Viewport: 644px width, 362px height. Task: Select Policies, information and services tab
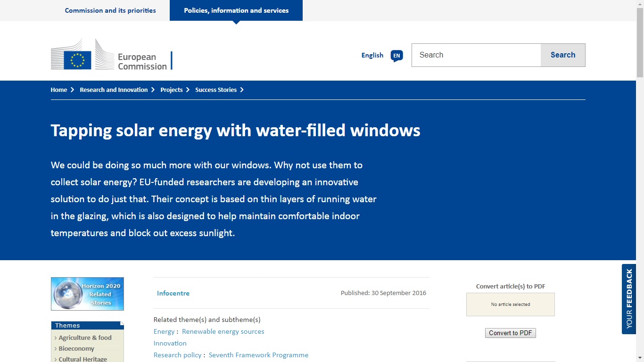point(236,10)
